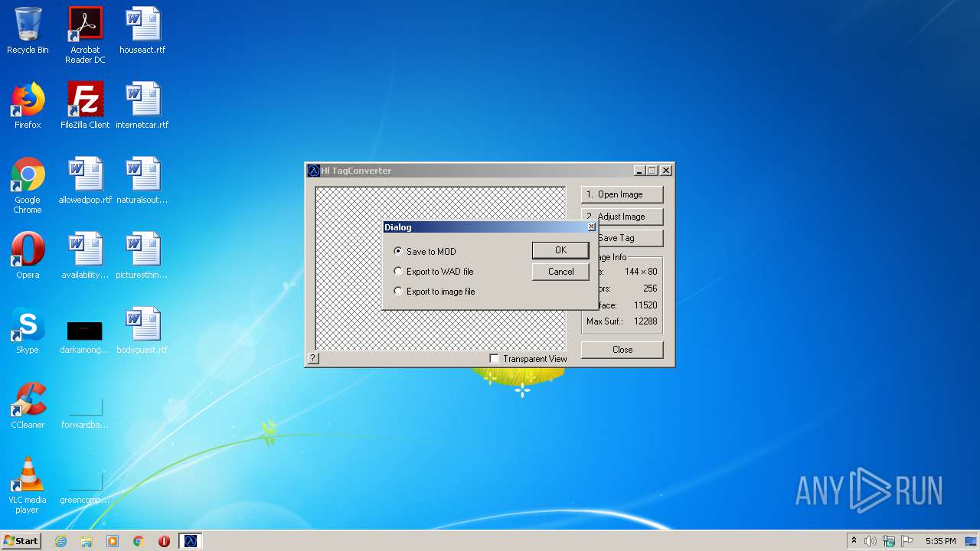Switch to HI TagConverter taskbar button

[191, 541]
